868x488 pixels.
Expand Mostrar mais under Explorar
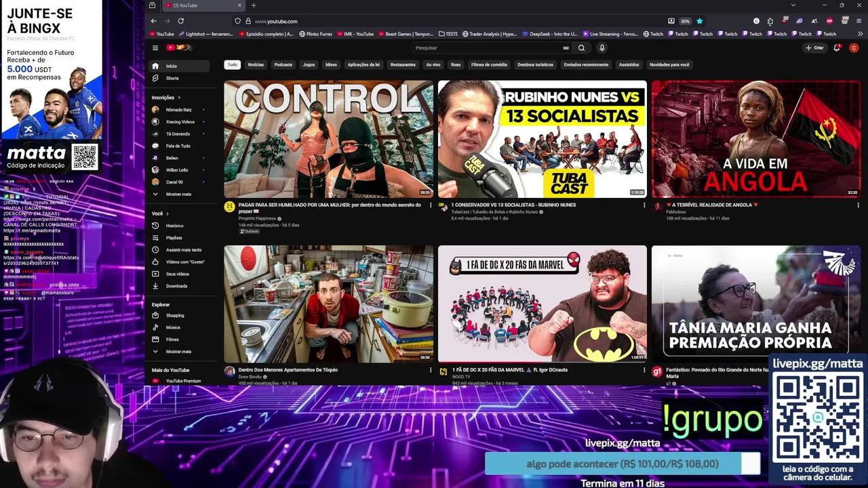coord(179,352)
